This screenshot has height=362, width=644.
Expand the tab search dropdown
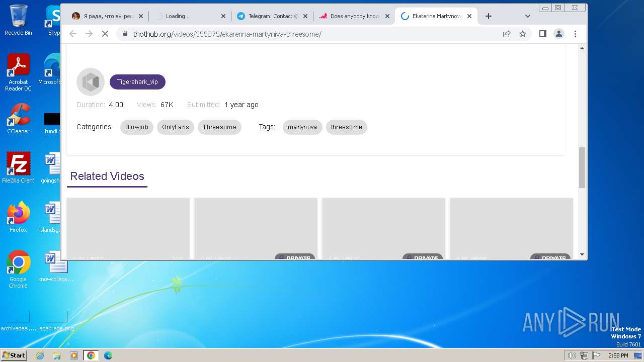point(527,16)
